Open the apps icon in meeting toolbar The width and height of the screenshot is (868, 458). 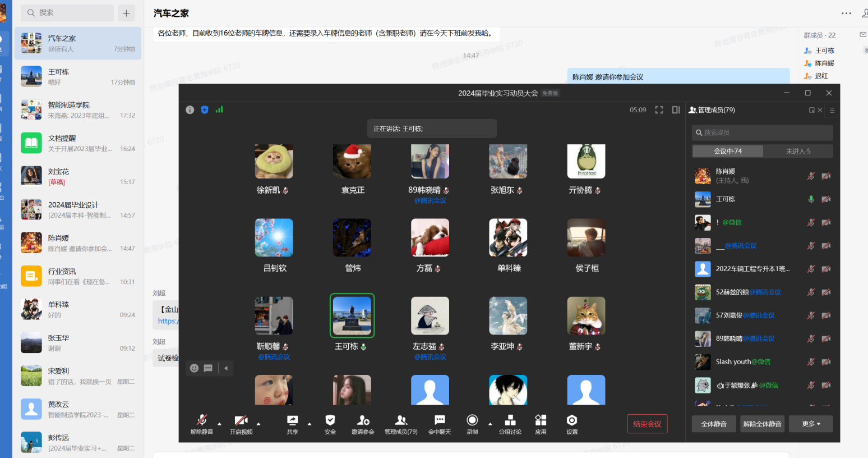[541, 420]
